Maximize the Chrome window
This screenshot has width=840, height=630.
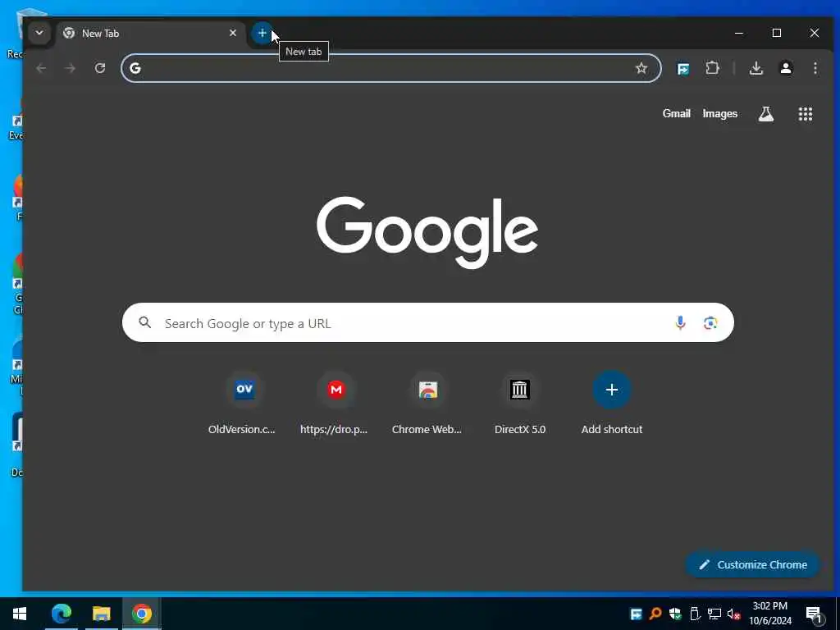[776, 33]
